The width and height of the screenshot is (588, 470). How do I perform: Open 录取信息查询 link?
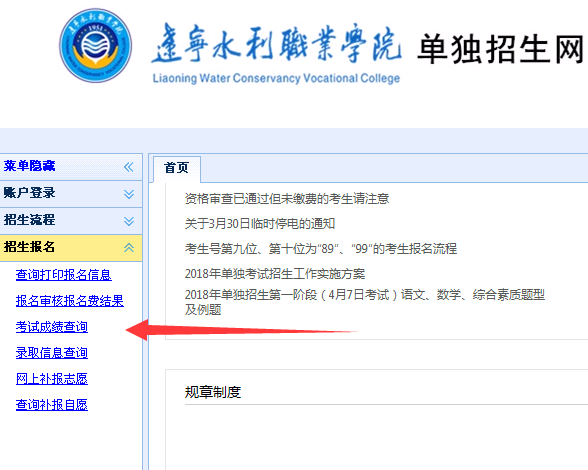click(52, 353)
